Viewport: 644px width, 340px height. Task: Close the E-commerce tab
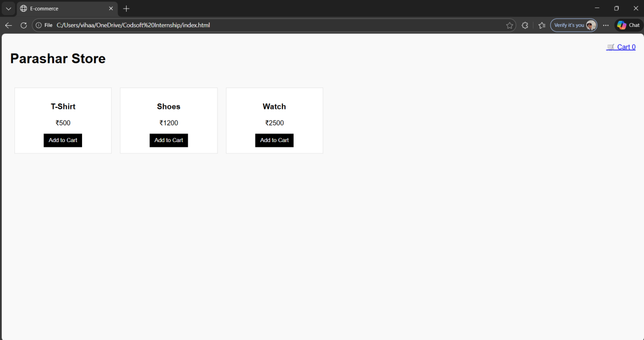tap(111, 9)
